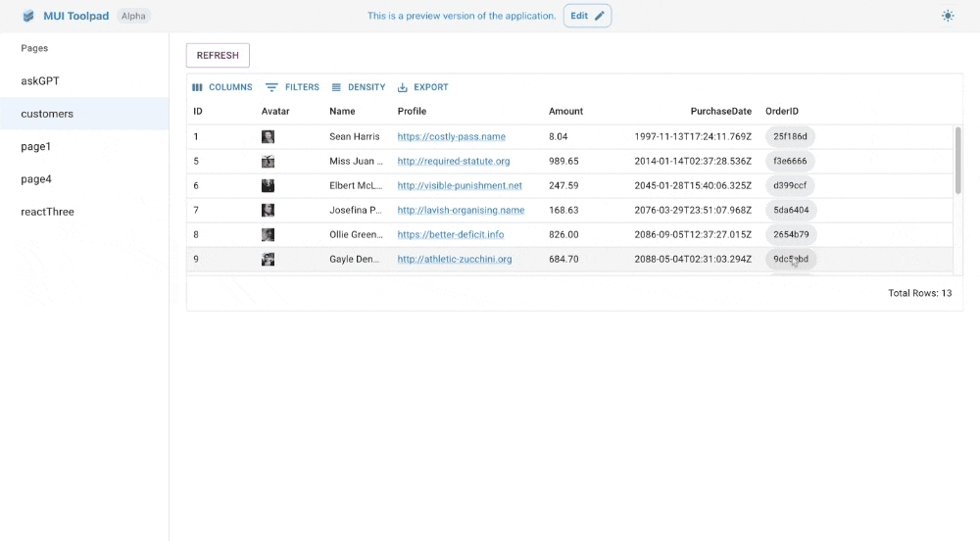Click the MUI Toolpad logo icon

coord(28,16)
